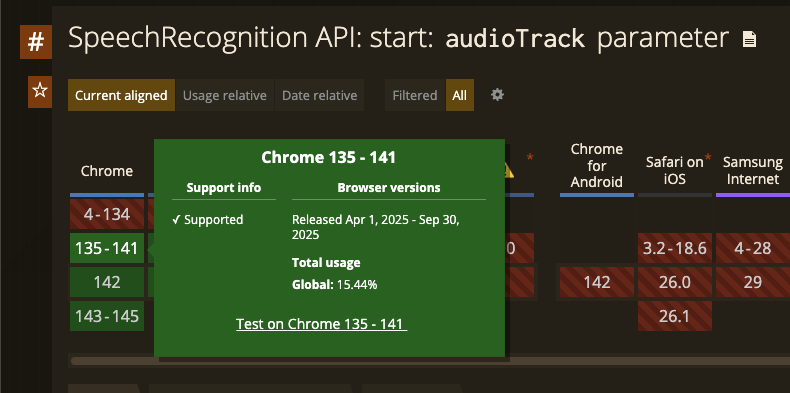Image resolution: width=790 pixels, height=393 pixels.
Task: Click the Safari on iOS 26.1 cell
Action: 675,316
